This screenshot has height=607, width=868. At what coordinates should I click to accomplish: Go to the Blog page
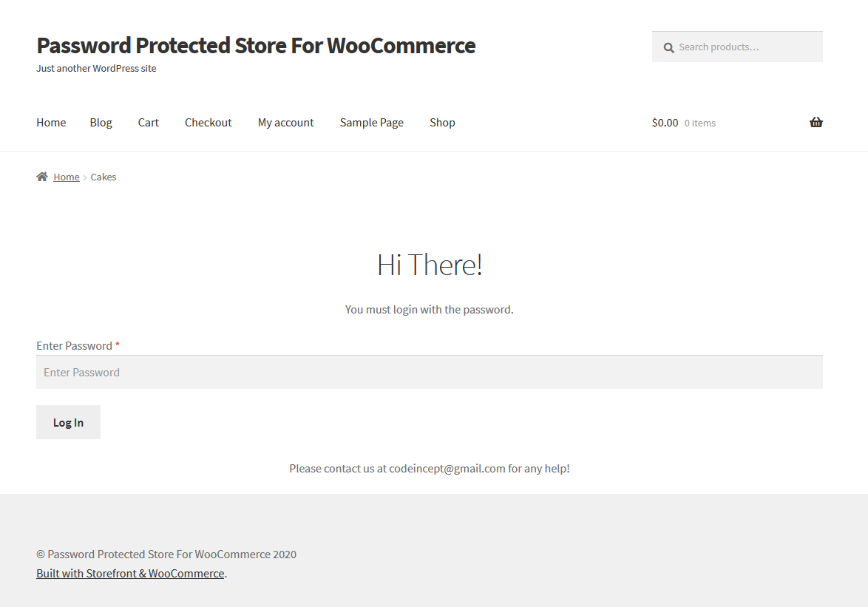(101, 123)
